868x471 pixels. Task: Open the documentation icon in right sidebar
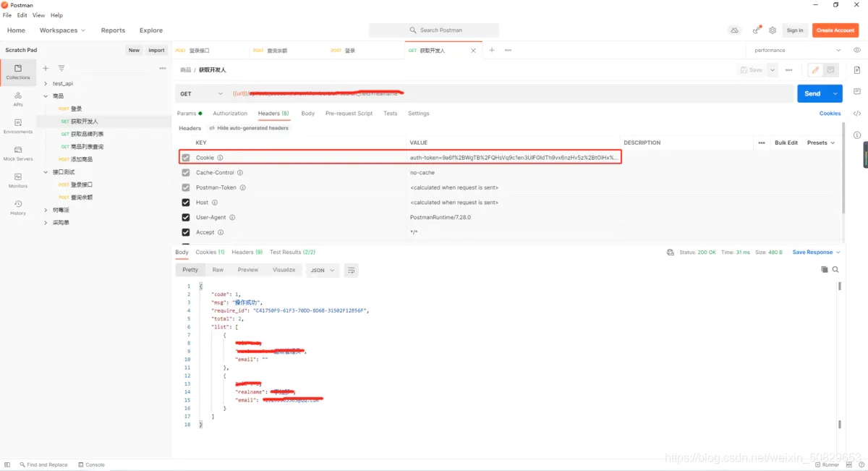tap(857, 70)
